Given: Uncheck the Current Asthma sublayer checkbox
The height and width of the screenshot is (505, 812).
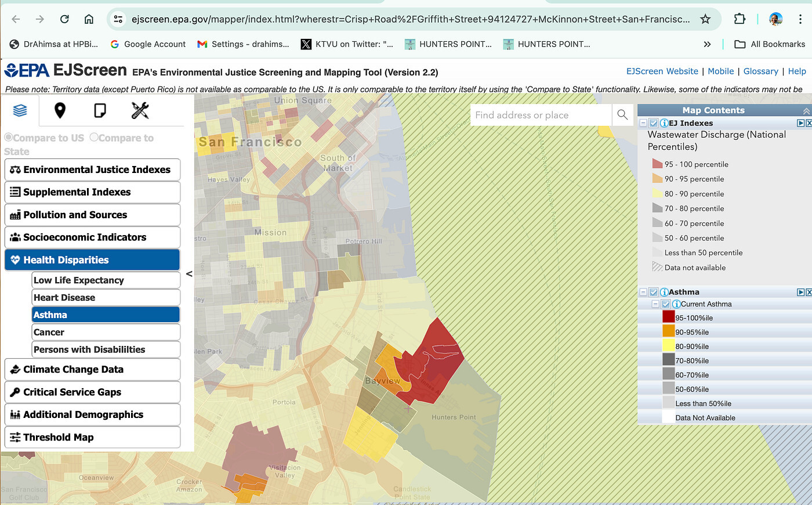Looking at the screenshot, I should [x=666, y=304].
